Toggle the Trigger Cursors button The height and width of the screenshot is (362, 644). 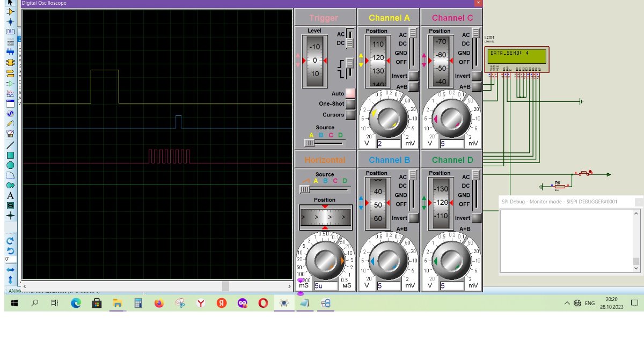tap(350, 114)
